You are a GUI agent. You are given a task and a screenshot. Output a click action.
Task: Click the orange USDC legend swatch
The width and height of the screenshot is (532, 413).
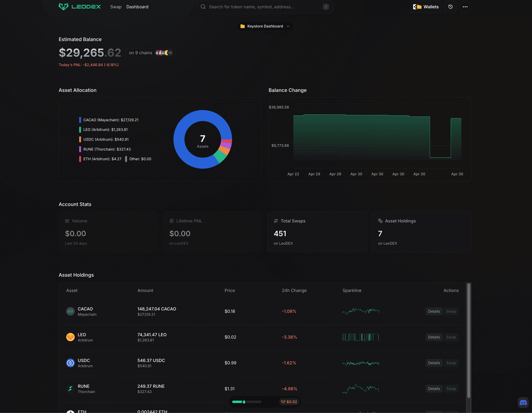coord(80,139)
